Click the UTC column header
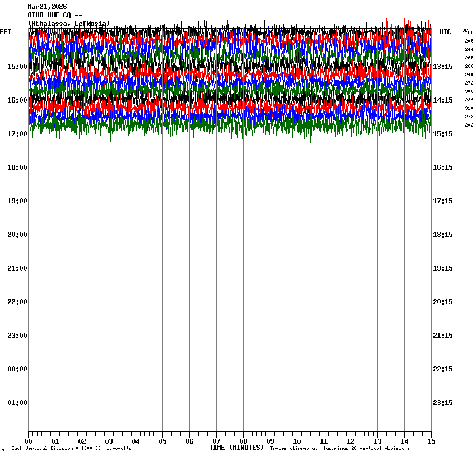The width and height of the screenshot is (476, 456). click(x=445, y=32)
